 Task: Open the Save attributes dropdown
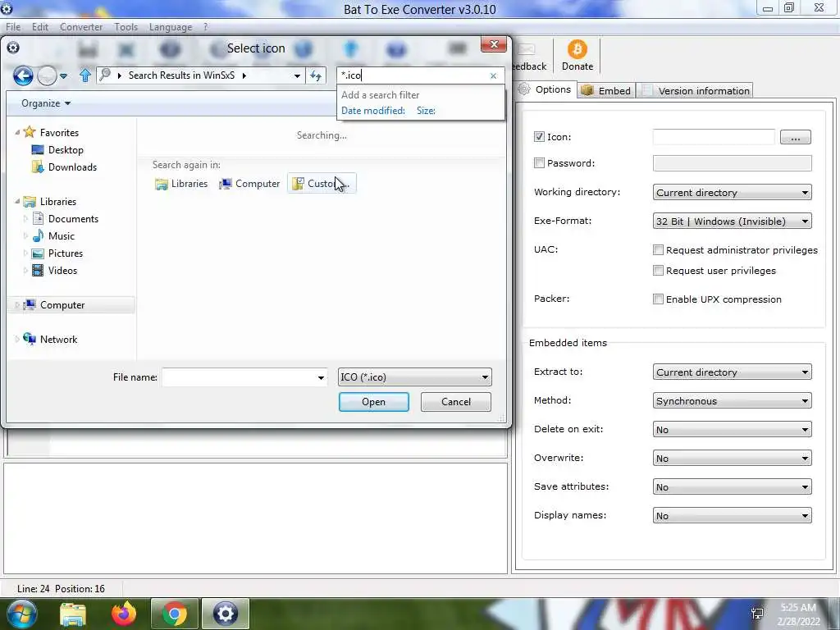pos(732,487)
